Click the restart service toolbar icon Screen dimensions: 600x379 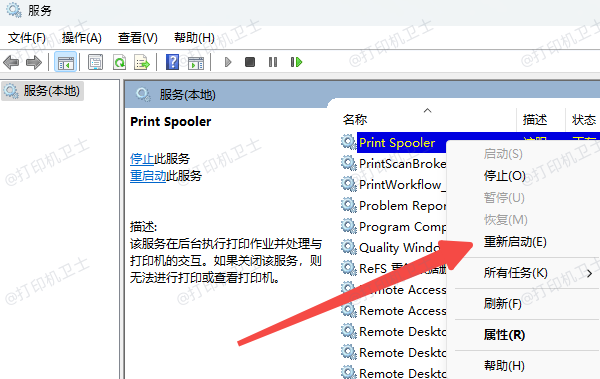pyautogui.click(x=296, y=62)
